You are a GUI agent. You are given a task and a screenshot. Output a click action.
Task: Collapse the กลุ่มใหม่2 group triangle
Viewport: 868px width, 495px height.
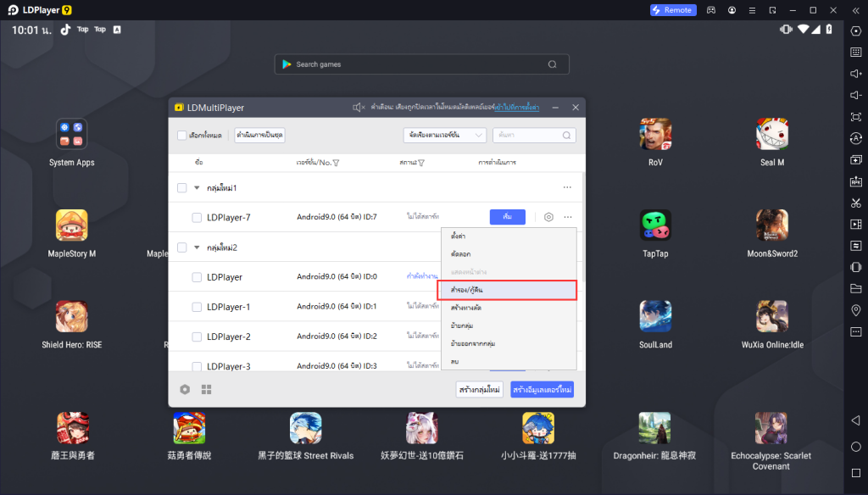pyautogui.click(x=197, y=247)
